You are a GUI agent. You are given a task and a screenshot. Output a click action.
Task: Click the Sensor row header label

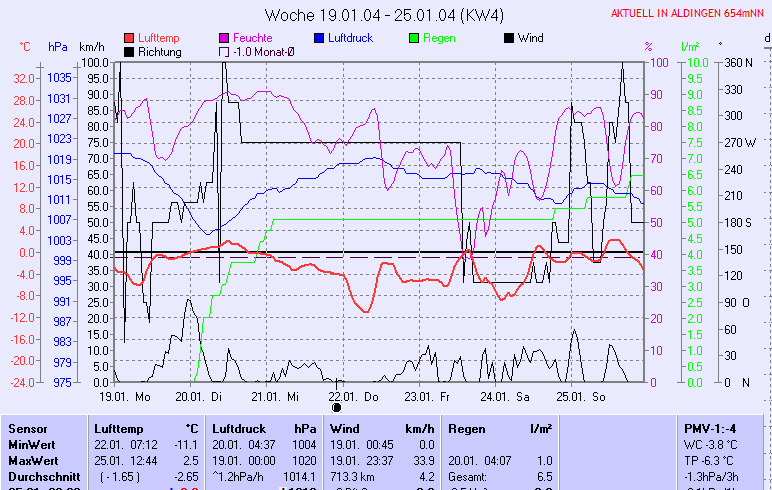(x=26, y=428)
